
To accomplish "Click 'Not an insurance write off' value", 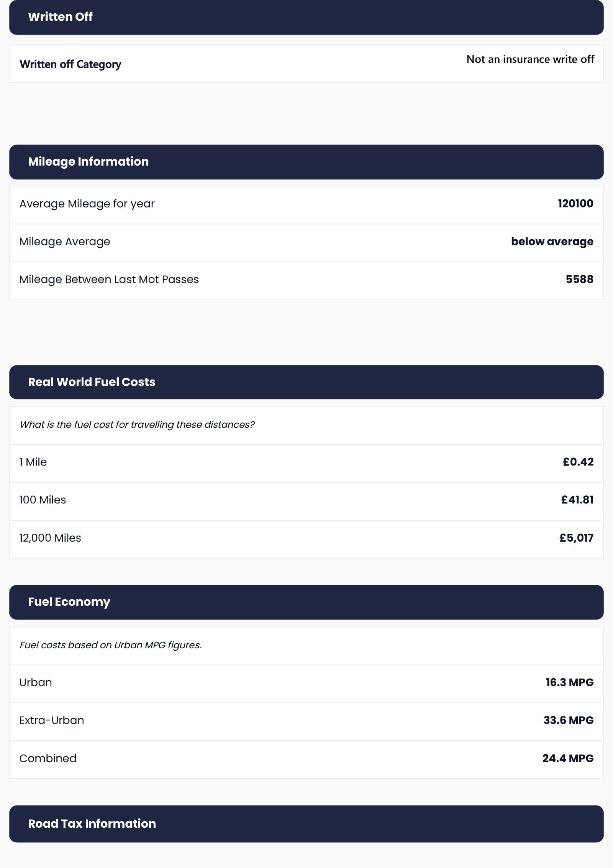I will tap(530, 59).
